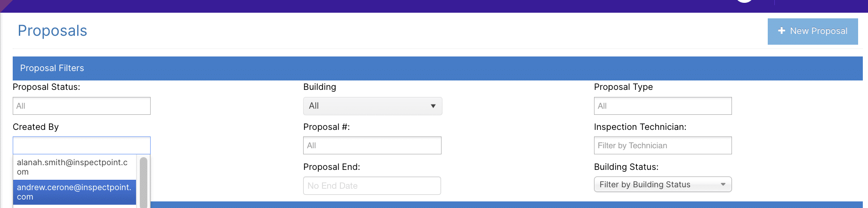
Task: Click the plus icon on New Proposal
Action: (781, 31)
